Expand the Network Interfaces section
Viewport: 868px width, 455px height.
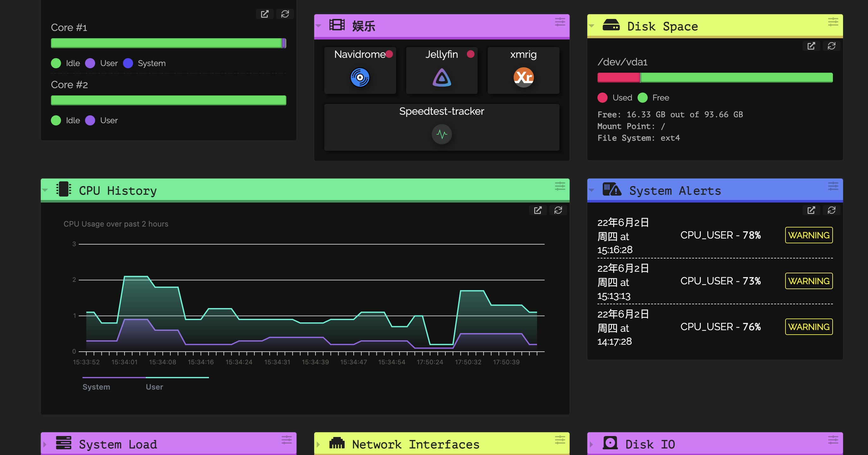(x=318, y=444)
